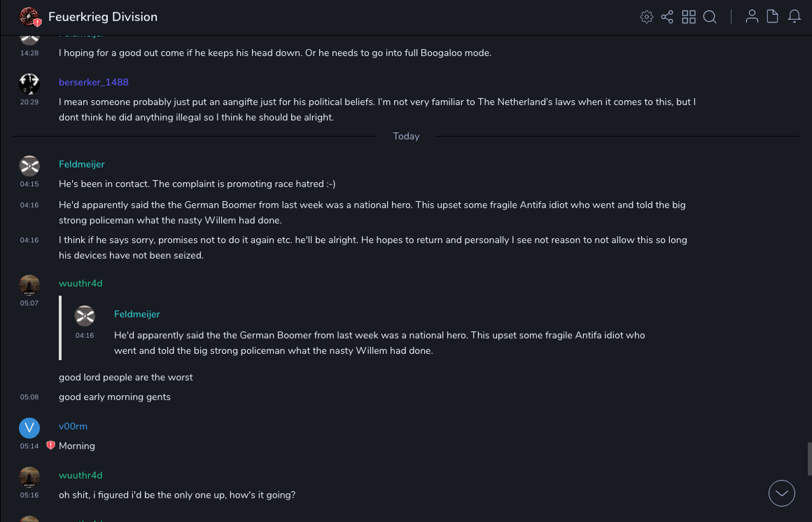Viewport: 812px width, 522px height.
Task: Jump to bottom with down-arrow button
Action: 782,493
